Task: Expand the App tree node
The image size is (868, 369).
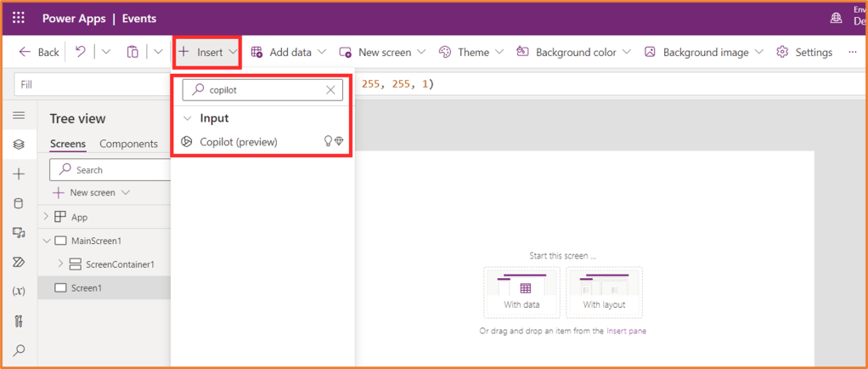Action: click(46, 217)
